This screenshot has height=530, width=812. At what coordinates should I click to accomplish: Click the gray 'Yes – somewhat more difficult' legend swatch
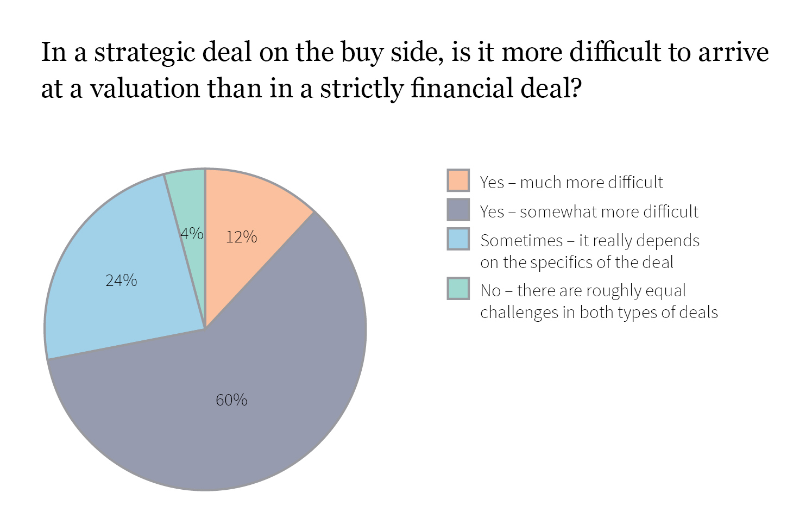[458, 210]
